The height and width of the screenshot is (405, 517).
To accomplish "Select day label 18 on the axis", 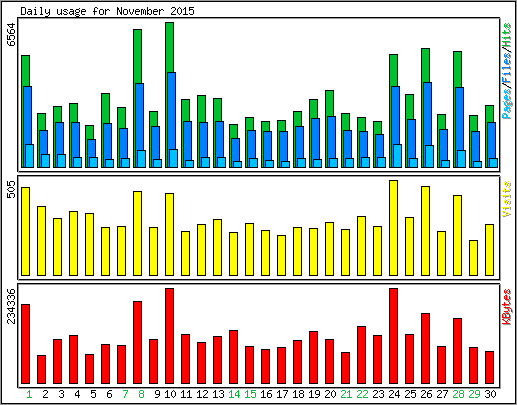I will pyautogui.click(x=298, y=394).
